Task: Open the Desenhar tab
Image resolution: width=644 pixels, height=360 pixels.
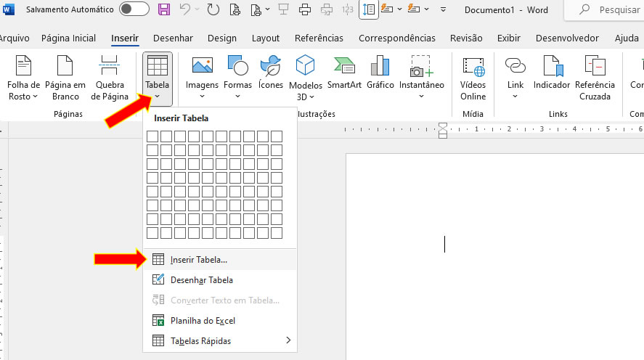Action: 173,38
